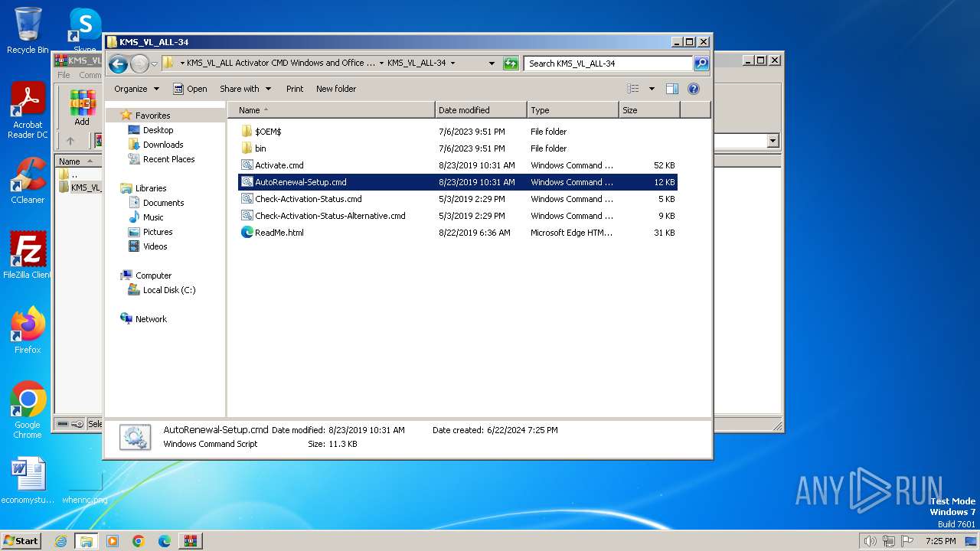Click the Add button in WinRAR window
This screenshot has width=980, height=551.
coord(82,108)
